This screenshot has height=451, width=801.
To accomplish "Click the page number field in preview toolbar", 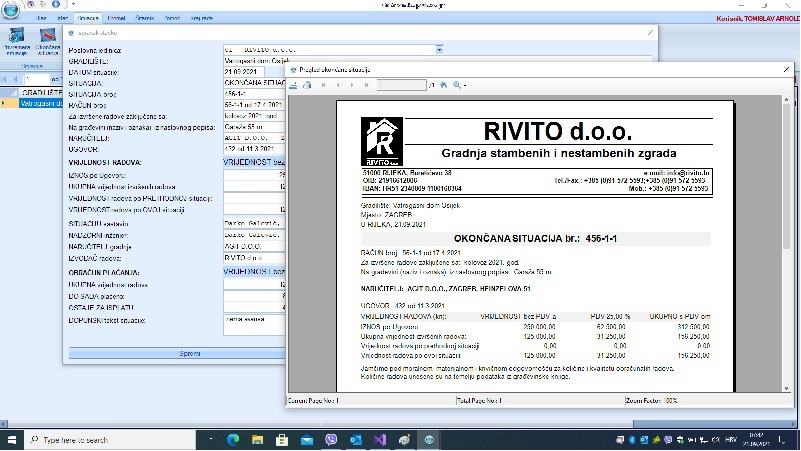I will pyautogui.click(x=402, y=85).
